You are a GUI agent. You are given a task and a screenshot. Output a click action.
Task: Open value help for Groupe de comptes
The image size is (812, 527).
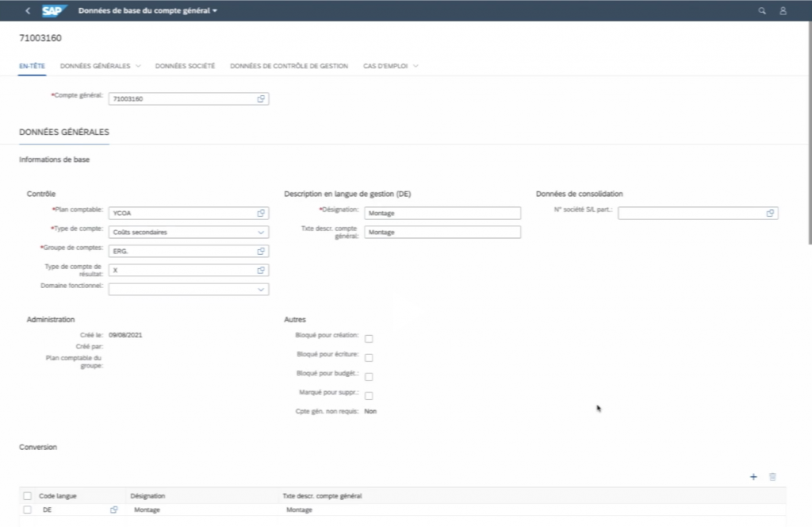(261, 251)
